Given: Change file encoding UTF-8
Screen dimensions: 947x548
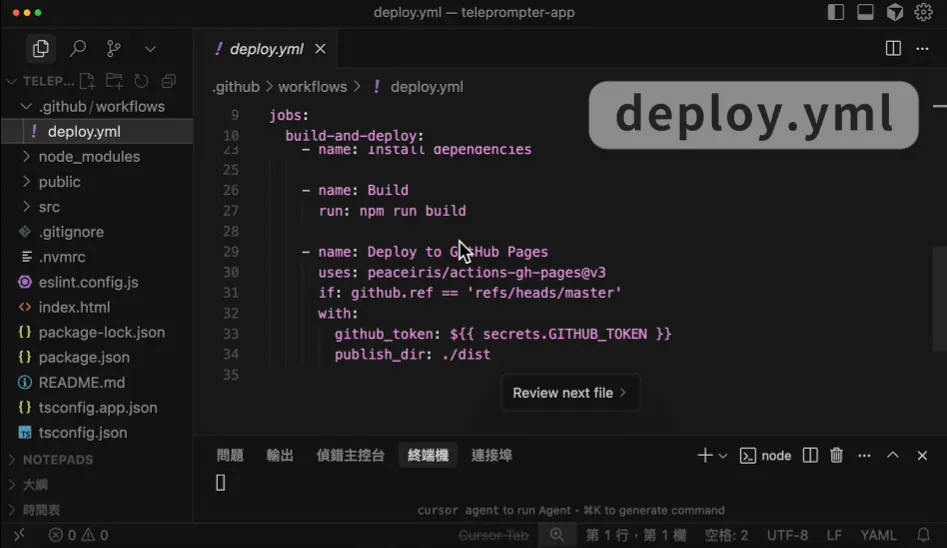Looking at the screenshot, I should click(787, 535).
